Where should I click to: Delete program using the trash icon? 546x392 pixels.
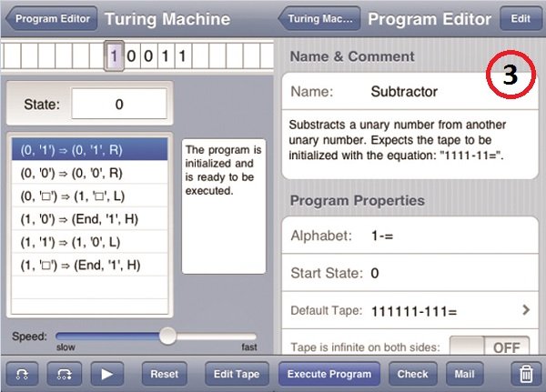[525, 374]
